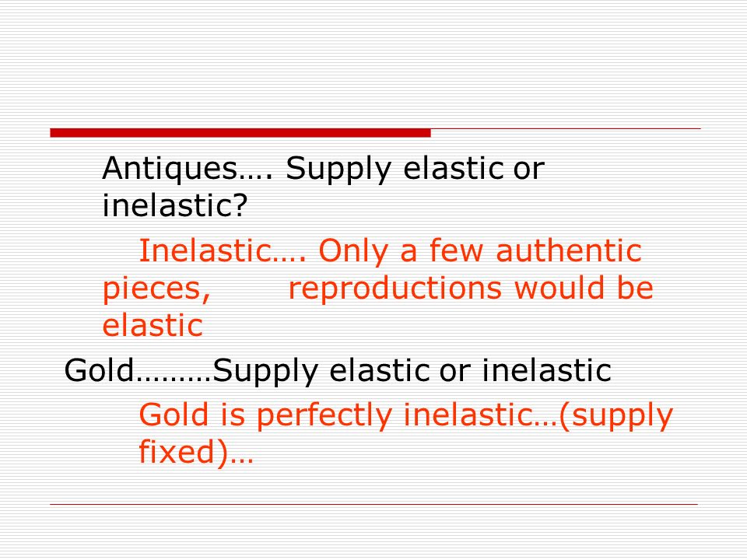Click on the black word 'inelastic?'
Image resolution: width=747 pixels, height=560 pixels.
[175, 205]
